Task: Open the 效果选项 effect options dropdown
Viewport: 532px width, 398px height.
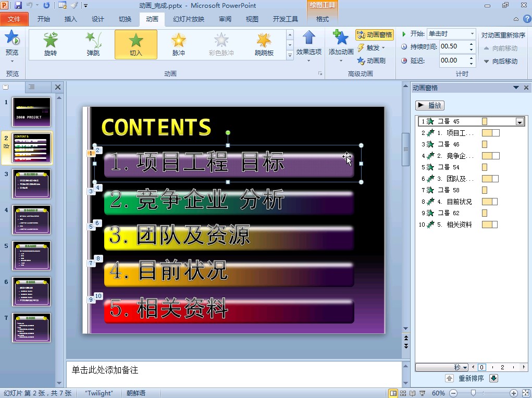Action: (309, 47)
